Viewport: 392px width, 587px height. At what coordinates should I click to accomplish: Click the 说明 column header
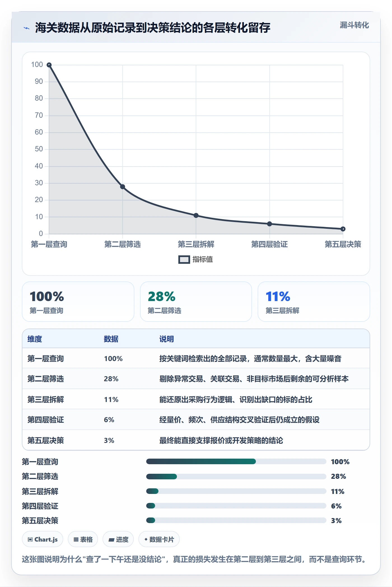tap(167, 339)
